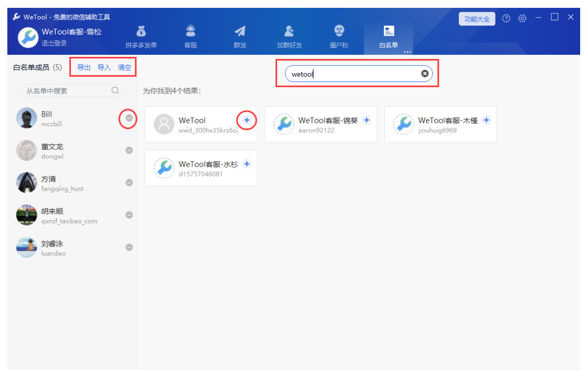This screenshot has width=588, height=370.
Task: Remove 胡来顺 from the whitelist
Action: pyautogui.click(x=129, y=215)
